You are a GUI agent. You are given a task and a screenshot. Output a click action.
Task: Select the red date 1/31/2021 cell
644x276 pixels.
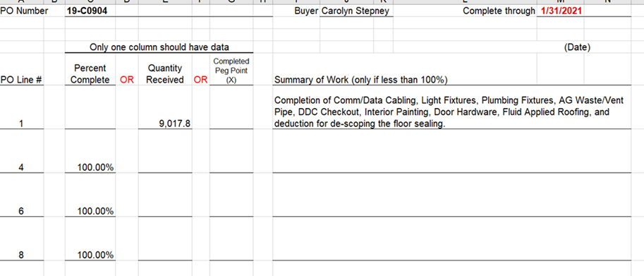pyautogui.click(x=561, y=11)
